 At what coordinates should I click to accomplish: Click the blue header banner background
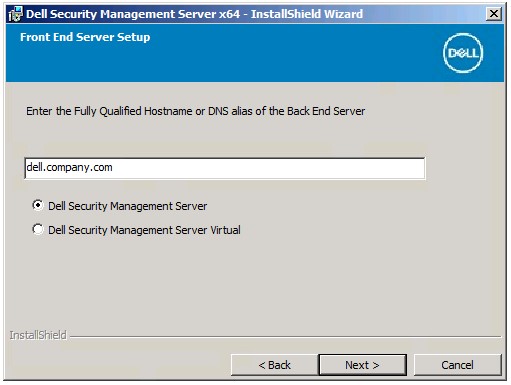point(267,60)
